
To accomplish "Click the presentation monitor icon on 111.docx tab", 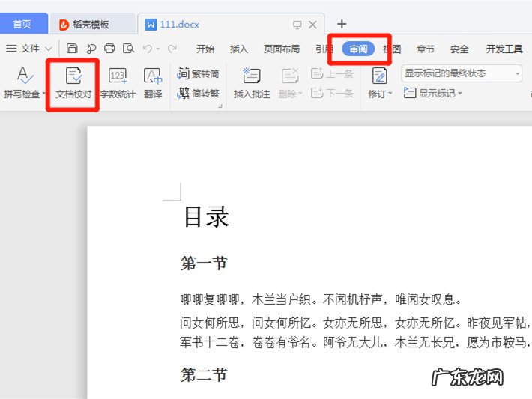I will (x=297, y=25).
